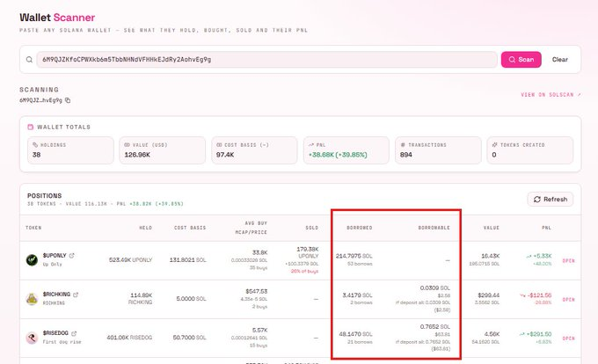
Task: Click the Clear button
Action: (559, 60)
